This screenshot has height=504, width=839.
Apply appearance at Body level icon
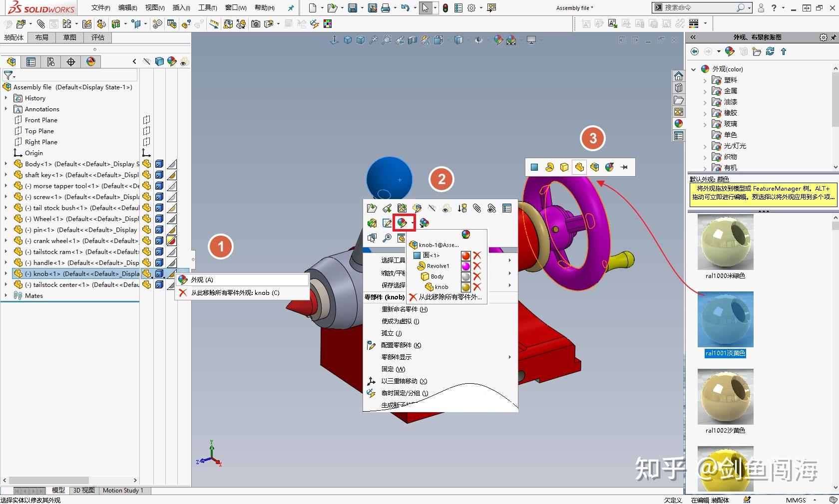point(564,167)
